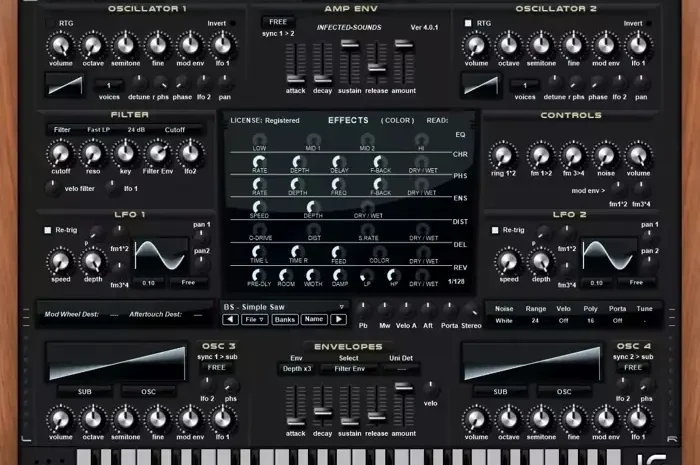Viewport: 700px width, 465px height.
Task: Toggle OSC 4 FREE sync button
Action: coord(633,368)
